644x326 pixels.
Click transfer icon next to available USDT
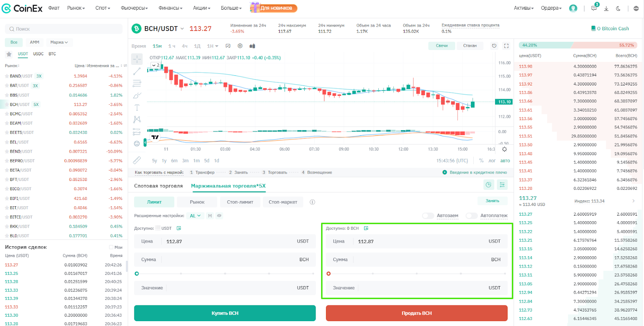(179, 228)
